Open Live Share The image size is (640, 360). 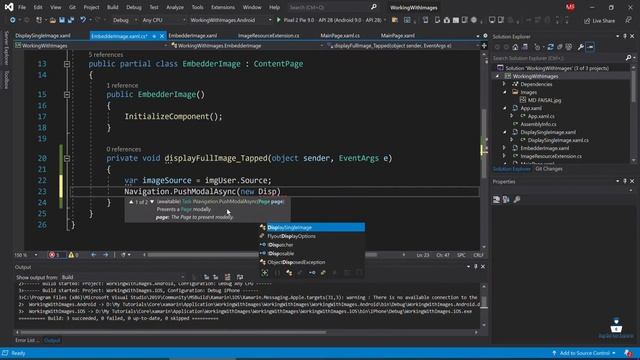(599, 20)
